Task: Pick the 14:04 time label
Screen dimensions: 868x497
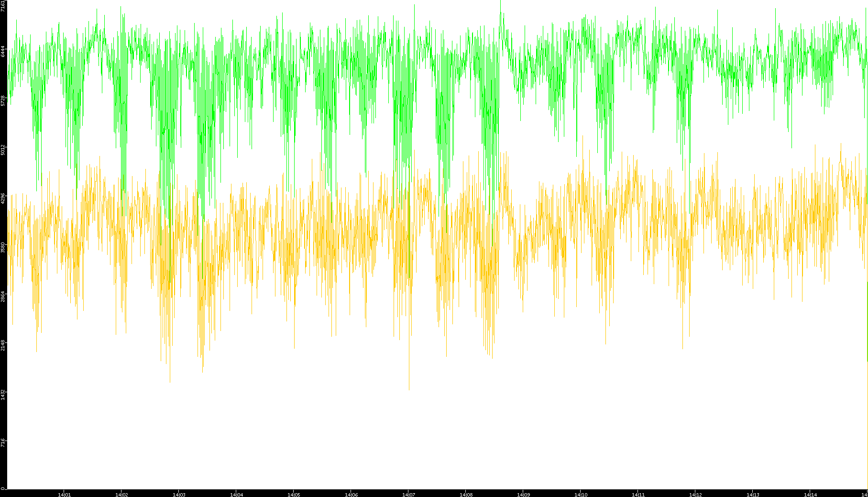Action: point(236,494)
